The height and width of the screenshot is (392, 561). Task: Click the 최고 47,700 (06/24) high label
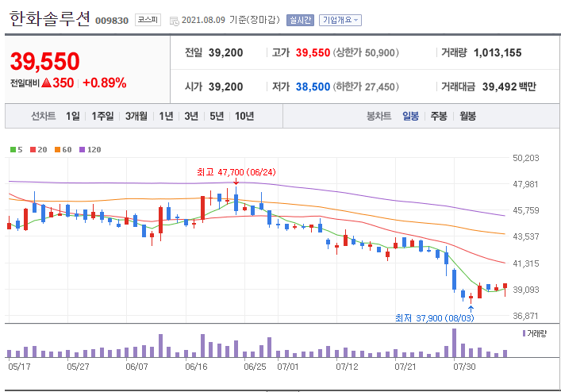(x=236, y=172)
